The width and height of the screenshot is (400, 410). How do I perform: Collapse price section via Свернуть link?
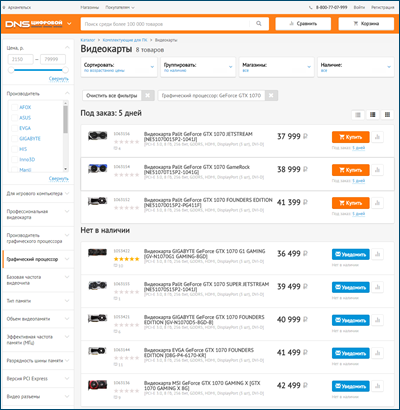[x=59, y=79]
